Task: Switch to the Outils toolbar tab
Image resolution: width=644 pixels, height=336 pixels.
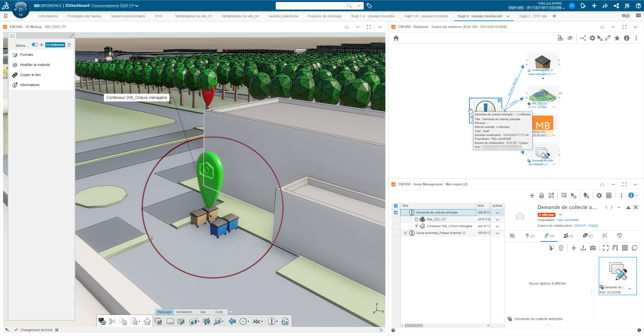Action: point(219,312)
